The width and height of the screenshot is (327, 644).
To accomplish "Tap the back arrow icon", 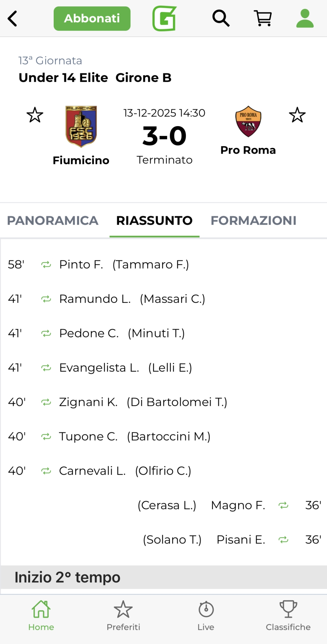I will [13, 18].
